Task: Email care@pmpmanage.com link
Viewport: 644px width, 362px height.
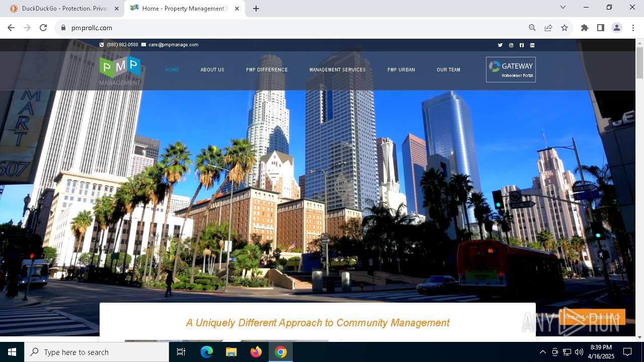Action: pos(174,45)
